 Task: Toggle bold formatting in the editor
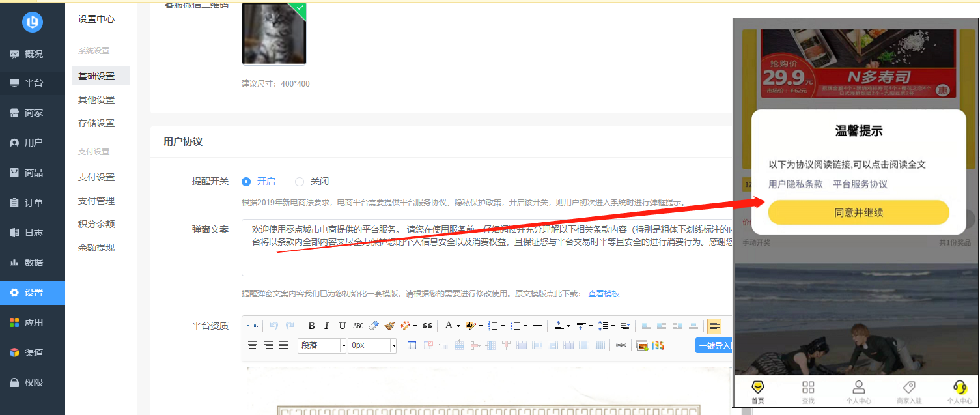[311, 326]
